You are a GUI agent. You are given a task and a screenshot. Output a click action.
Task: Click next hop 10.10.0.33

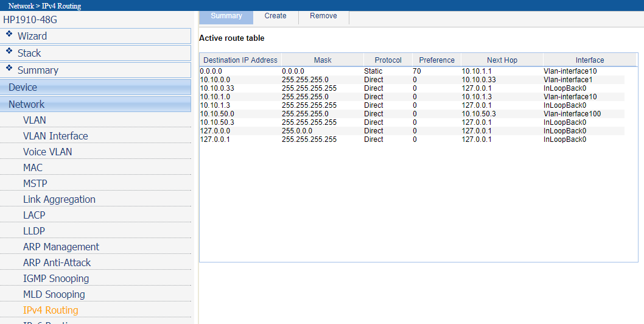tap(478, 80)
